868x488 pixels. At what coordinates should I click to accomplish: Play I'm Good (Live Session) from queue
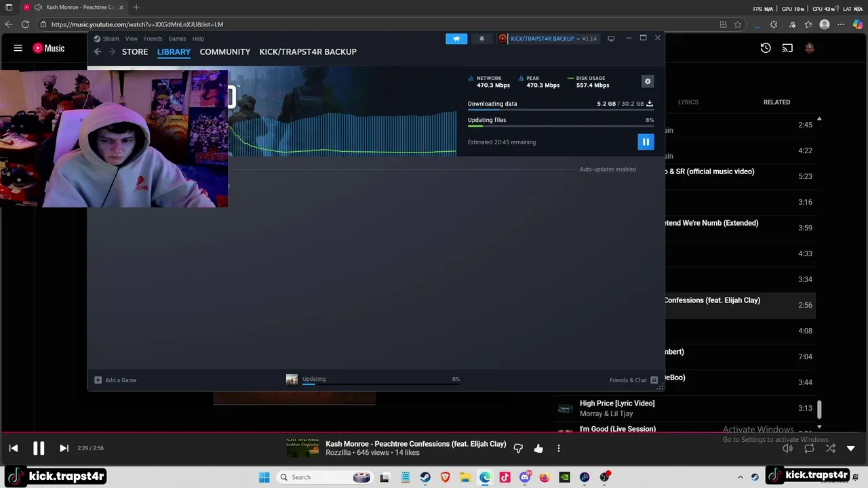[x=617, y=429]
